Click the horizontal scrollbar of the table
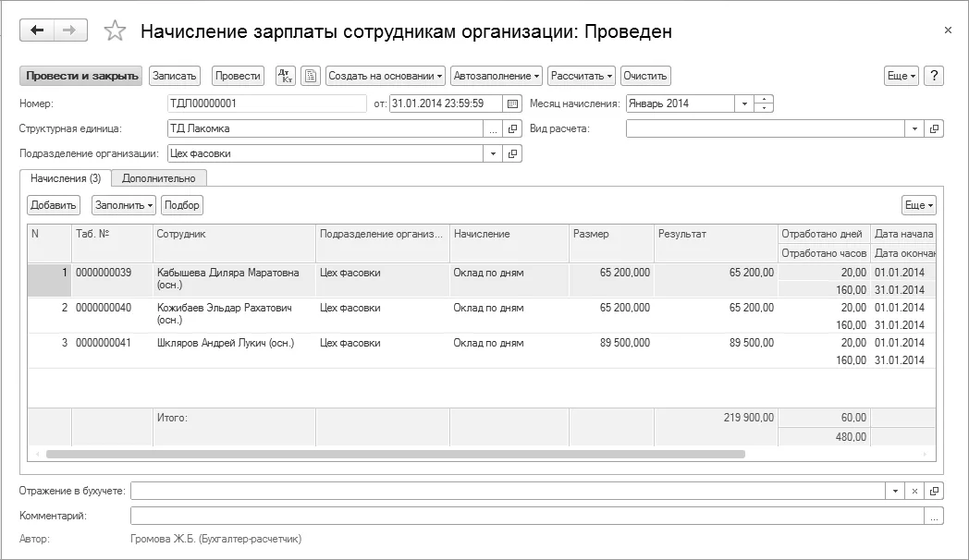This screenshot has height=560, width=969. pos(396,455)
